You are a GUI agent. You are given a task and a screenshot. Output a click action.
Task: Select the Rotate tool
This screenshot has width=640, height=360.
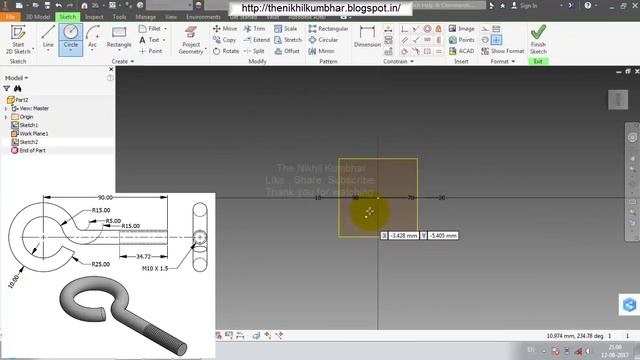coord(226,51)
